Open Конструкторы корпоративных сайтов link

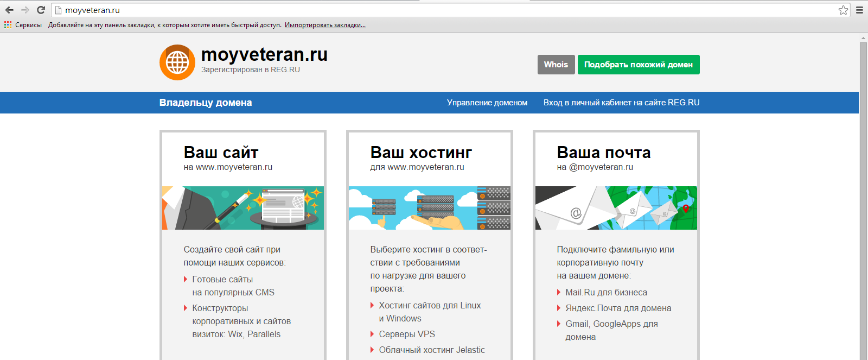coord(241,321)
